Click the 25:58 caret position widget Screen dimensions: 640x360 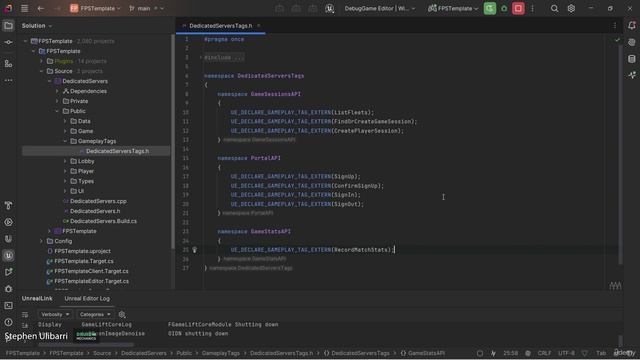[x=510, y=353]
